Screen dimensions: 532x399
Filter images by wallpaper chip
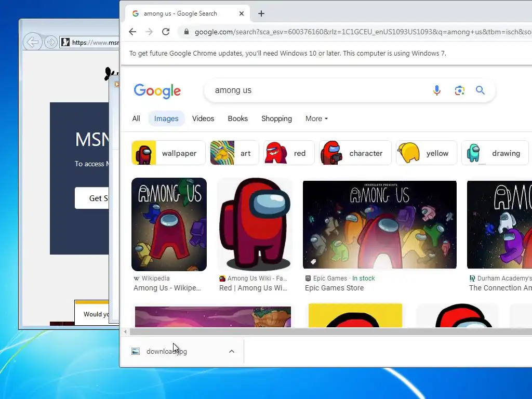pos(168,153)
